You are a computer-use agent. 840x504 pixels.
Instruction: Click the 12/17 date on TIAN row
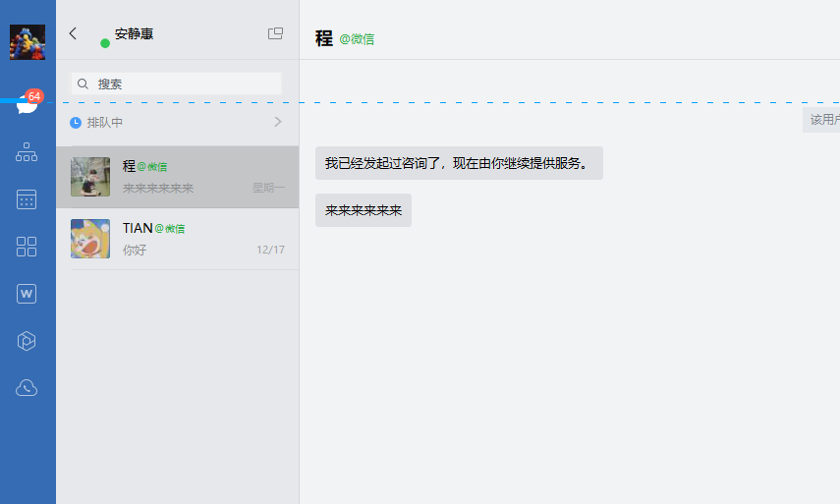[270, 250]
